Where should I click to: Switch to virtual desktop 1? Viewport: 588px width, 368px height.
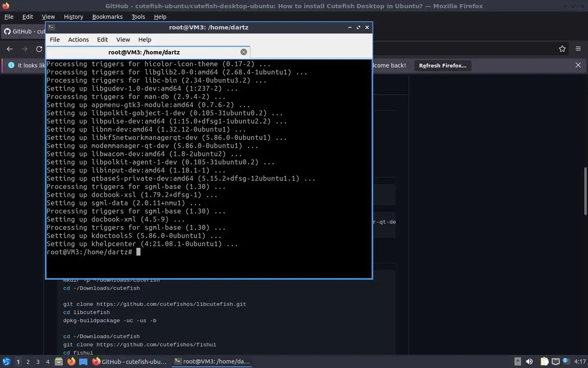18,361
